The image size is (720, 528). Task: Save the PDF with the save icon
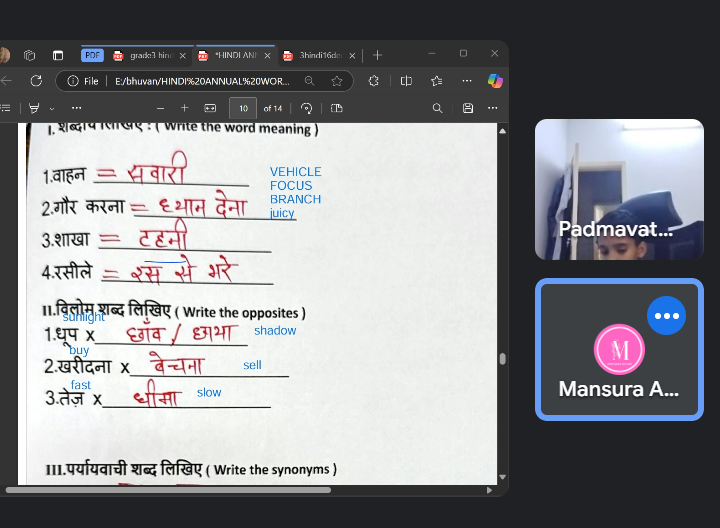[x=467, y=108]
